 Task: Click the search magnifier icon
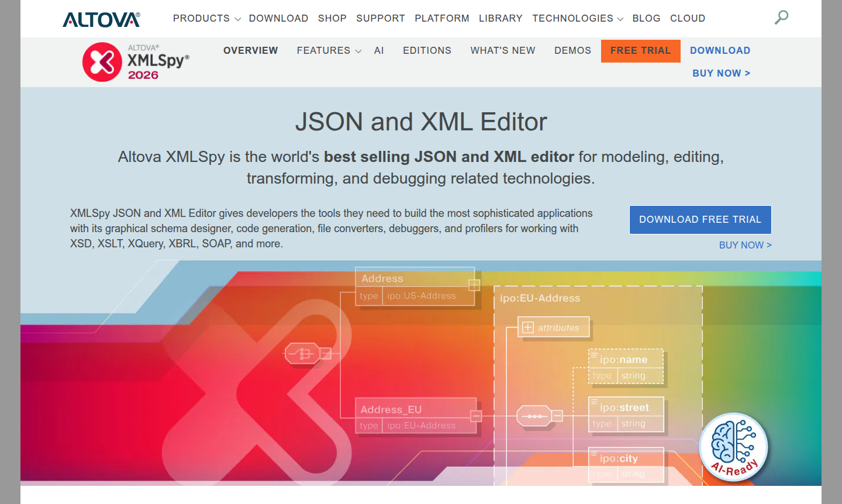[781, 18]
